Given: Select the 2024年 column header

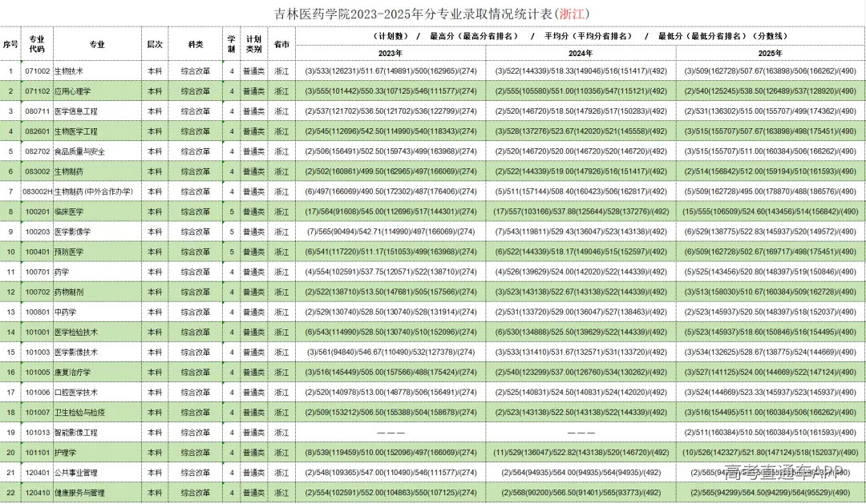Looking at the screenshot, I should (x=581, y=53).
